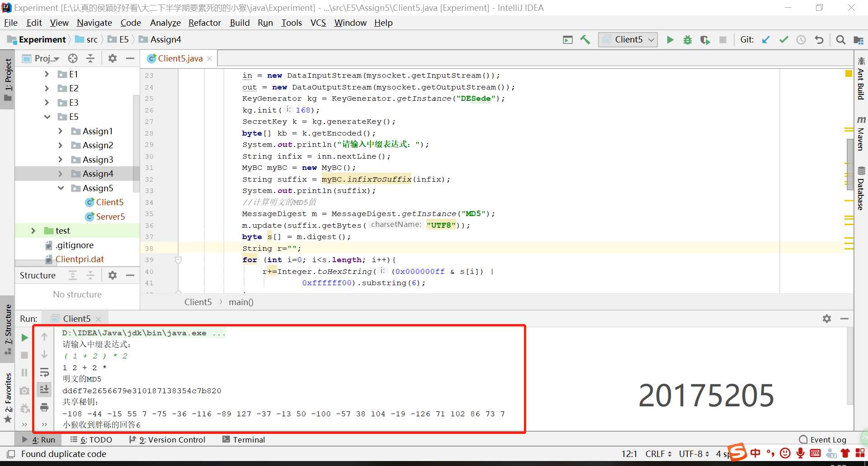Expand the Assign1 folder
This screenshot has height=466, width=868.
[x=61, y=131]
